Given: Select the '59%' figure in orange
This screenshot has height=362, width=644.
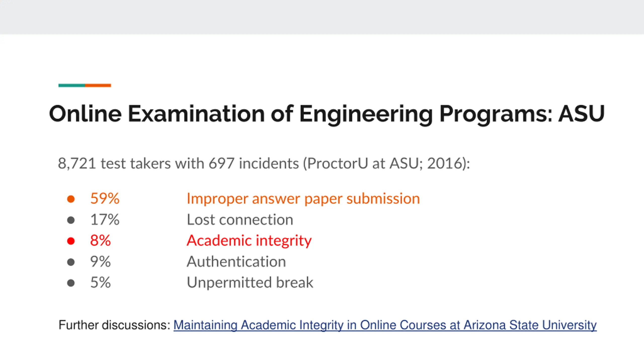Looking at the screenshot, I should tap(105, 199).
